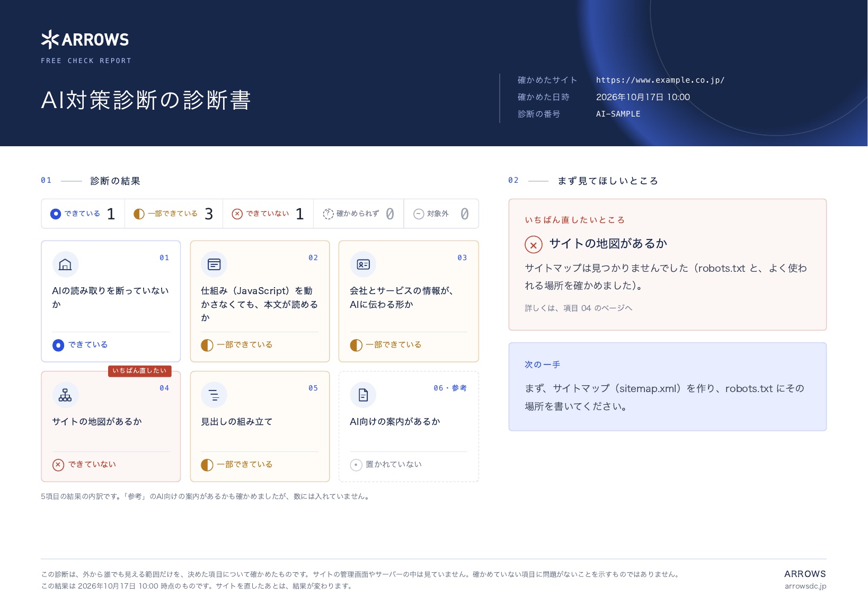Open the arrowsdc.jp footer link

click(x=805, y=586)
